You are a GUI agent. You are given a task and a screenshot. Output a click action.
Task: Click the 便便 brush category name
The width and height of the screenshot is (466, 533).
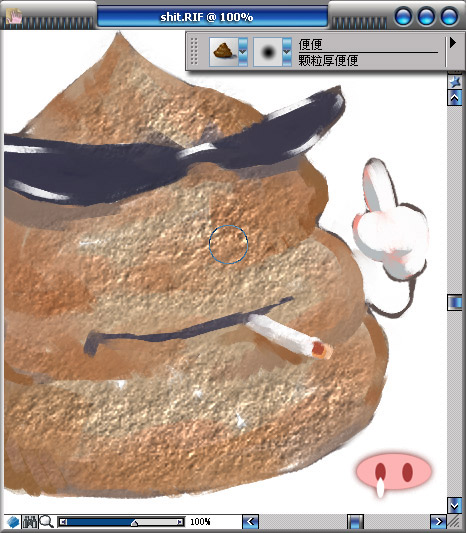coord(310,45)
